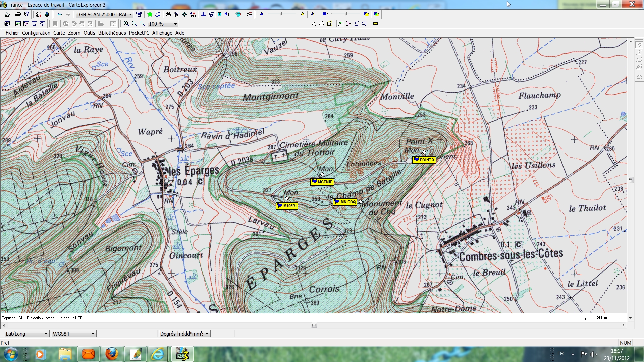The height and width of the screenshot is (362, 644).
Task: Select the route drawing tool
Action: [x=348, y=24]
